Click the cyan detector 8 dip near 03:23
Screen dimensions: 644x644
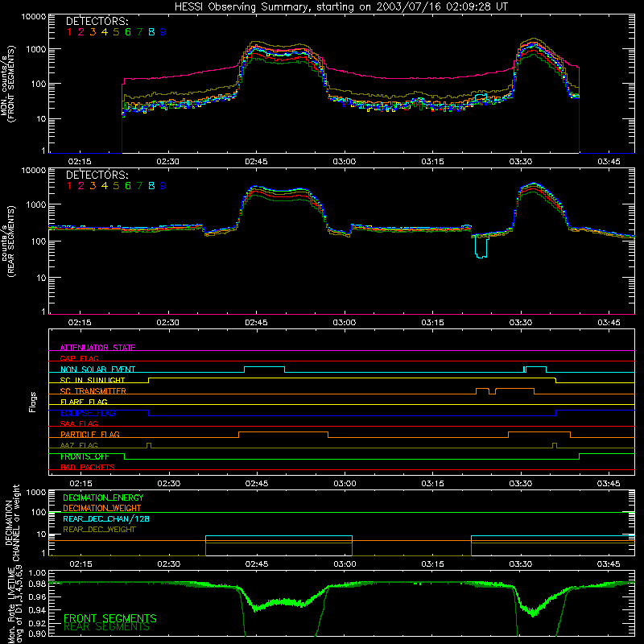(x=481, y=246)
